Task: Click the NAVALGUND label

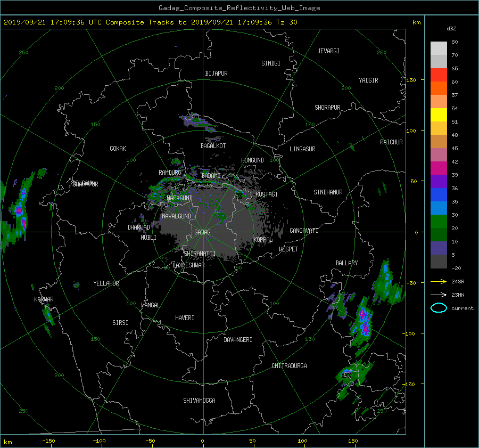Action: [176, 216]
